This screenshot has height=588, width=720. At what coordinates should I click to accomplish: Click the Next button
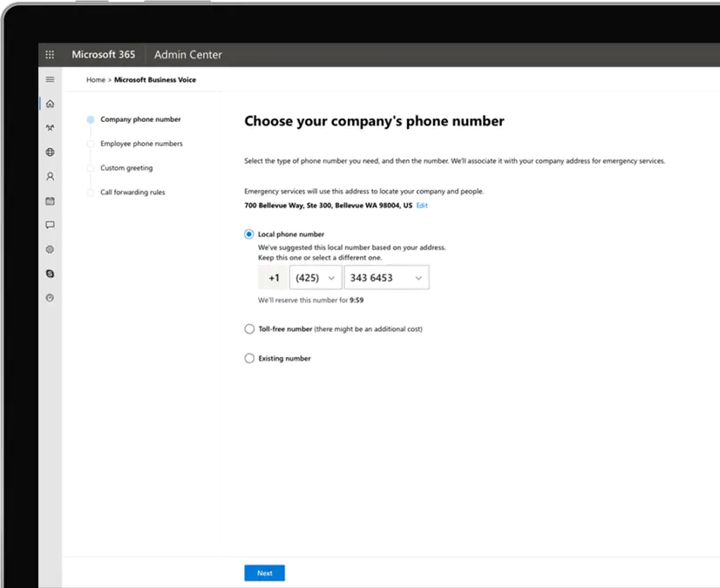click(x=264, y=573)
